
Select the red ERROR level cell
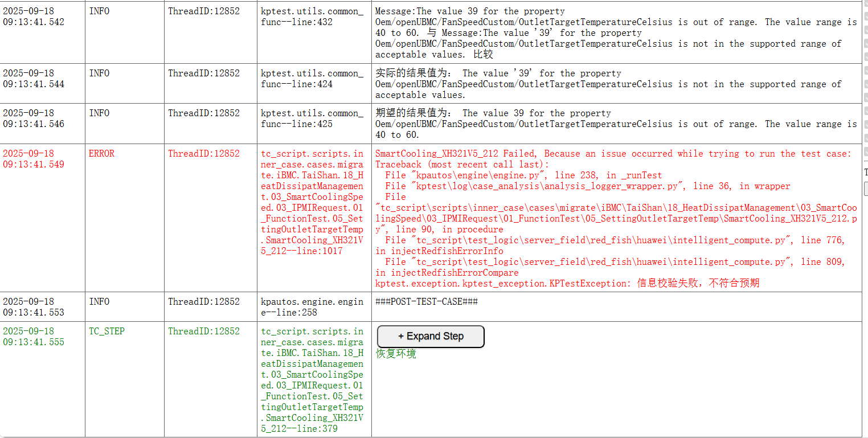(101, 154)
